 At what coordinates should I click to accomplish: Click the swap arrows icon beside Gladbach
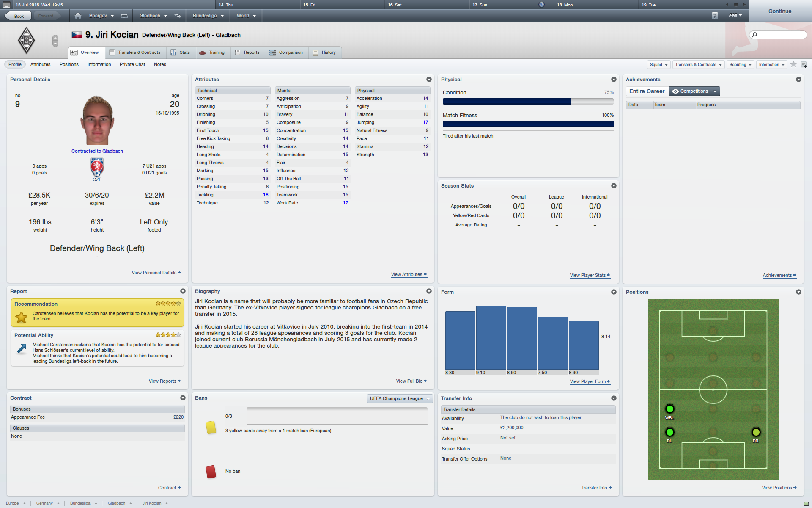(x=178, y=16)
